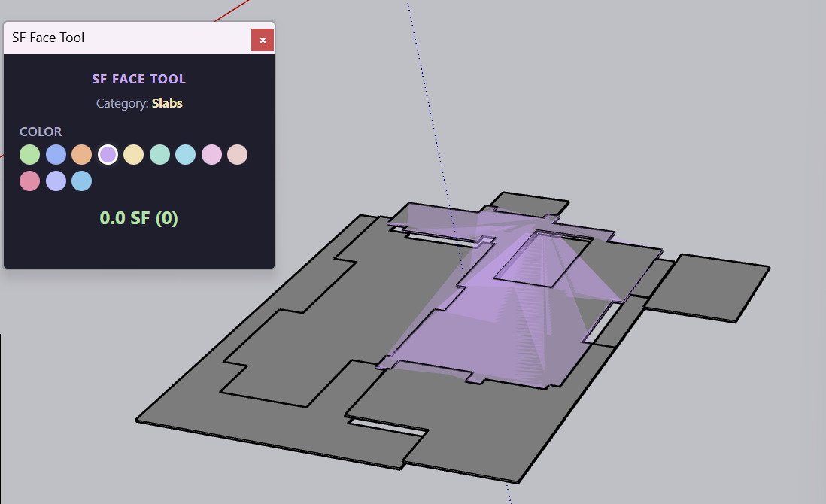Choose the lavender swatch in the second row

click(x=56, y=181)
